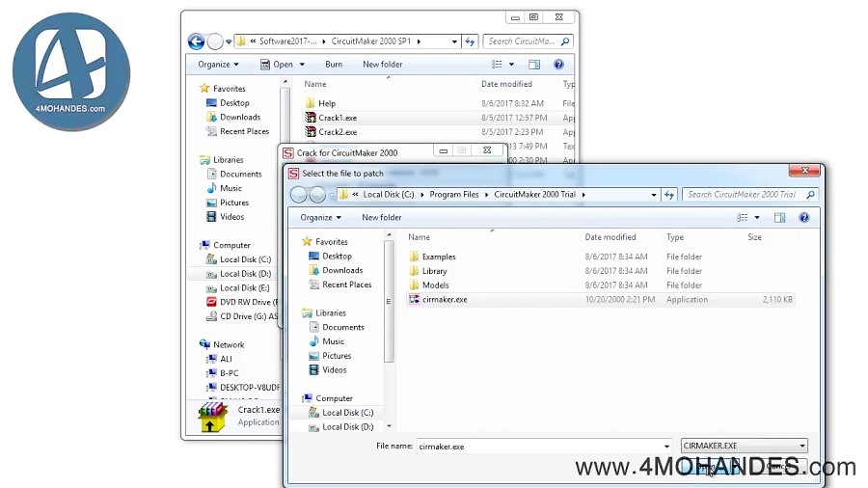Refresh the CircuitMaker 2000 Trial location

coord(669,195)
